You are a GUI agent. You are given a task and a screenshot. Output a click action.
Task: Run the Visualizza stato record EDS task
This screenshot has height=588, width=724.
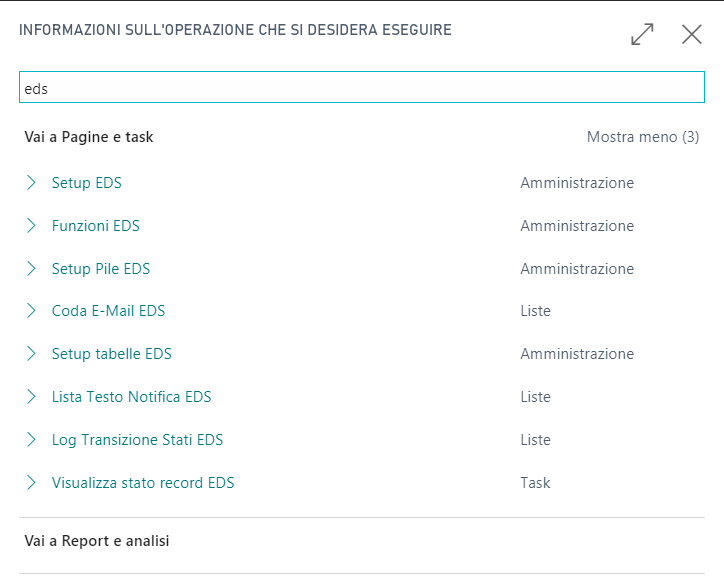pyautogui.click(x=143, y=483)
